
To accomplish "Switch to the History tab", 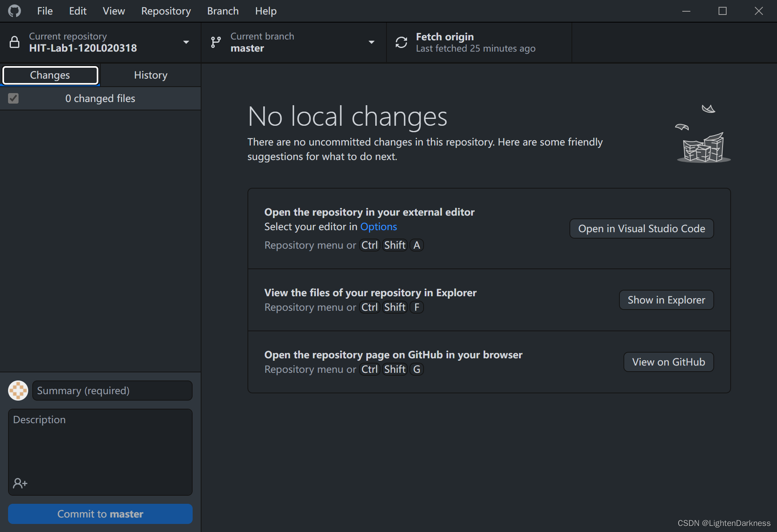I will point(150,75).
